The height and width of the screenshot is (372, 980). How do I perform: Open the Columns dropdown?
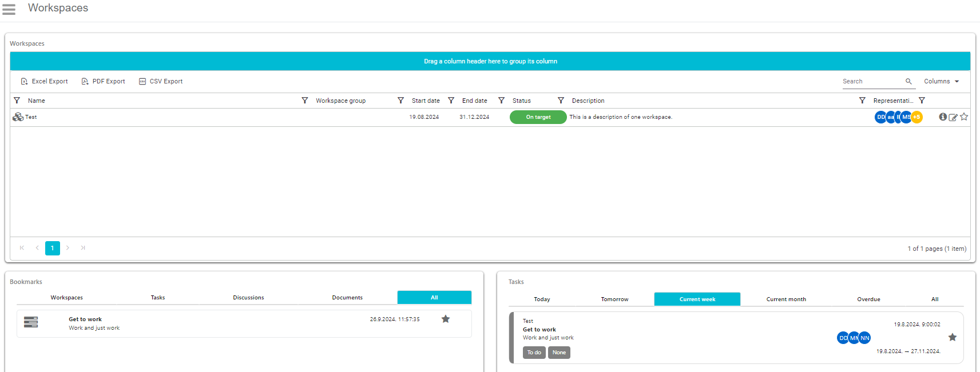(x=941, y=82)
